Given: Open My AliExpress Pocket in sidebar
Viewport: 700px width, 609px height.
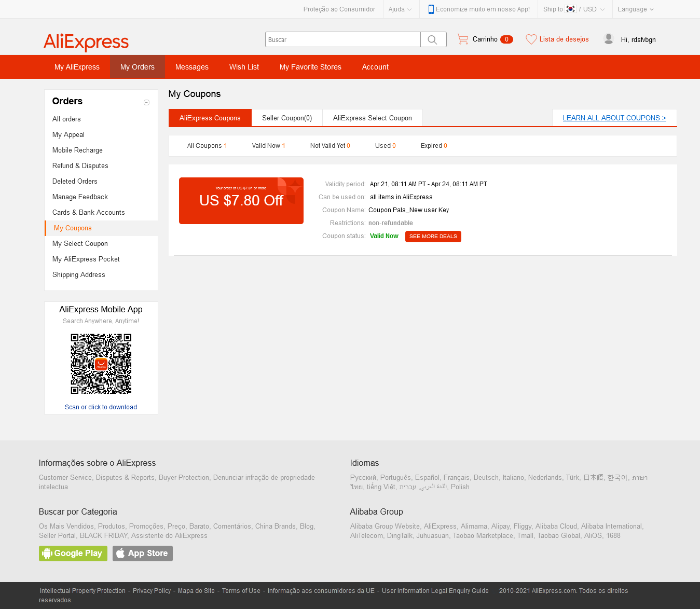Looking at the screenshot, I should coord(86,259).
